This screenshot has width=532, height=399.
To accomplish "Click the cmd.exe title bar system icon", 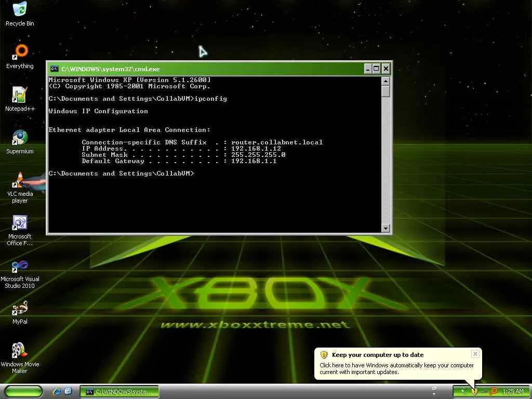I will point(54,69).
